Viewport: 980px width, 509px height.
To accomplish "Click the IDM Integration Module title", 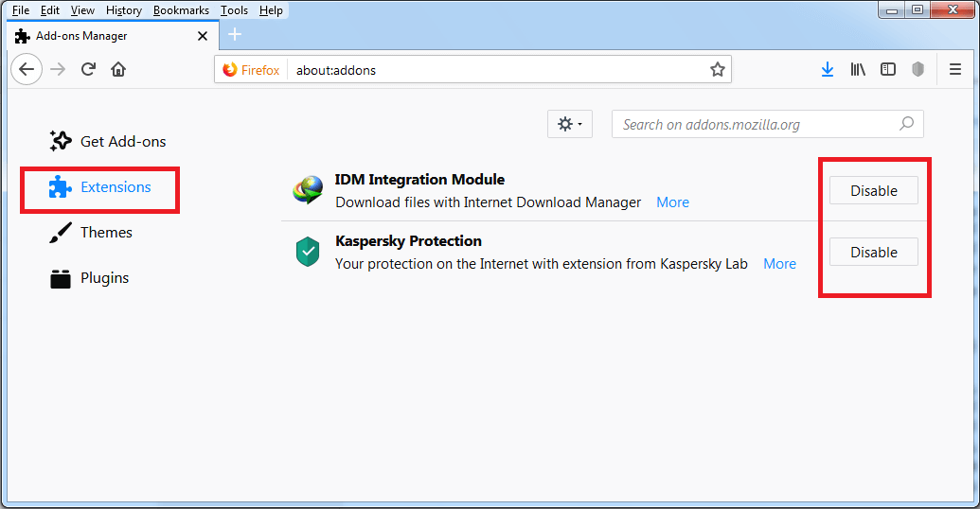I will [419, 179].
